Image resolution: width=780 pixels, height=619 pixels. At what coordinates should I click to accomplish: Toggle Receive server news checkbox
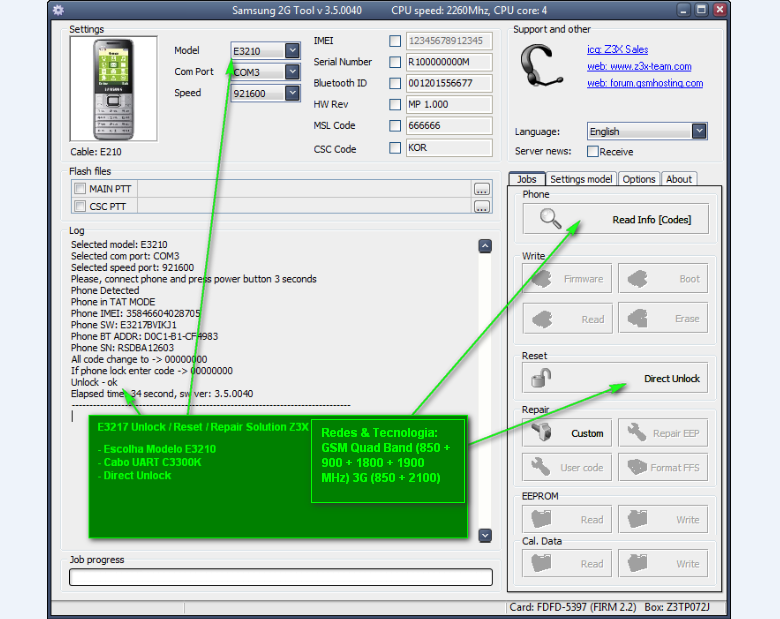[x=592, y=151]
